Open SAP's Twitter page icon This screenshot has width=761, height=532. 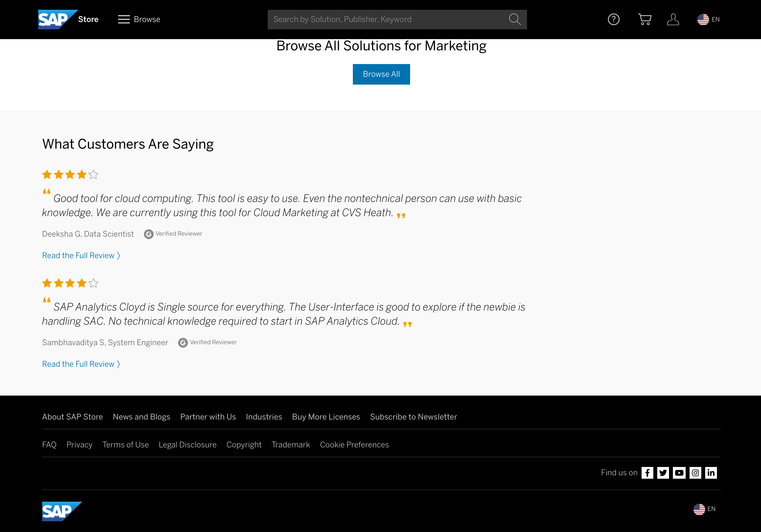(x=663, y=473)
